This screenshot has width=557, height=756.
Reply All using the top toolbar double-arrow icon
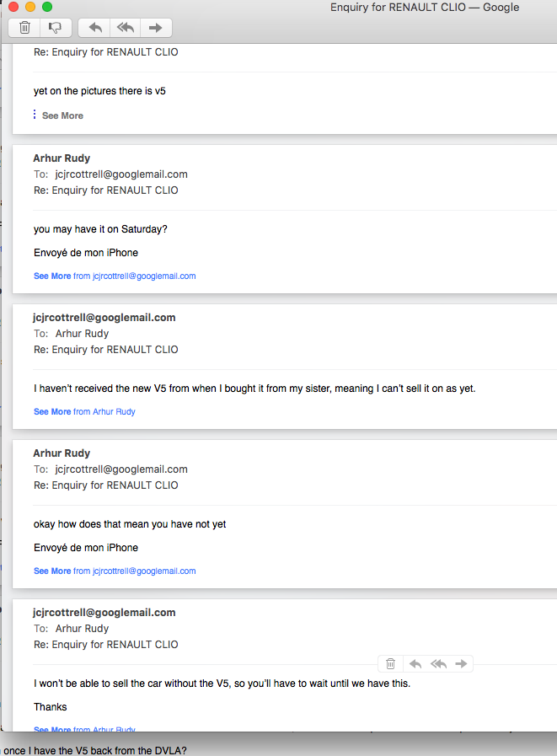[126, 27]
